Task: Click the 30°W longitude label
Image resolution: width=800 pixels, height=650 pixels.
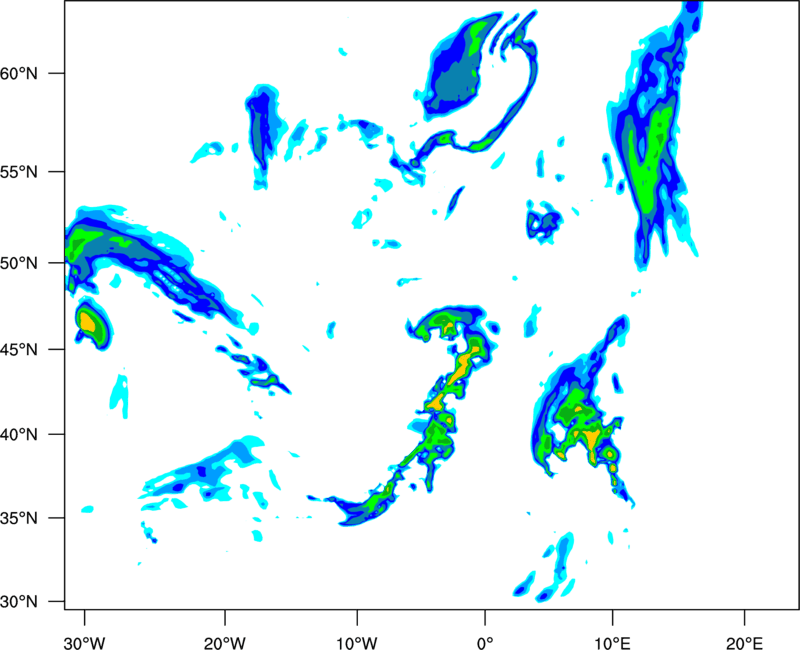Action: [85, 643]
